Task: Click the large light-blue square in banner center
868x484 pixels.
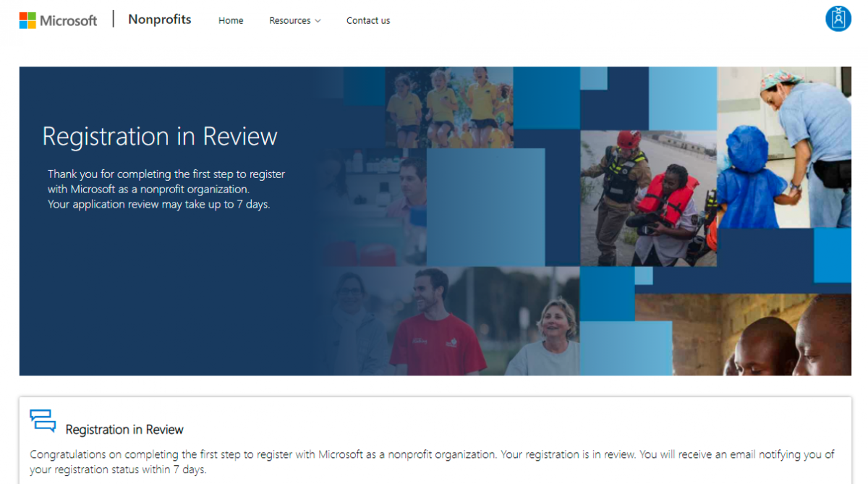Action: click(485, 207)
